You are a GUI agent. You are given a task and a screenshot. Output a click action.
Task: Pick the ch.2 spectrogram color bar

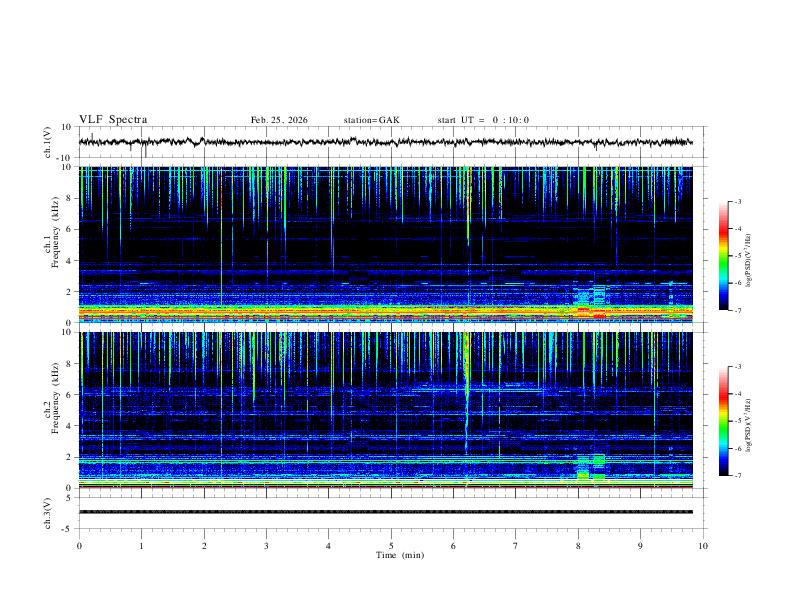[723, 421]
